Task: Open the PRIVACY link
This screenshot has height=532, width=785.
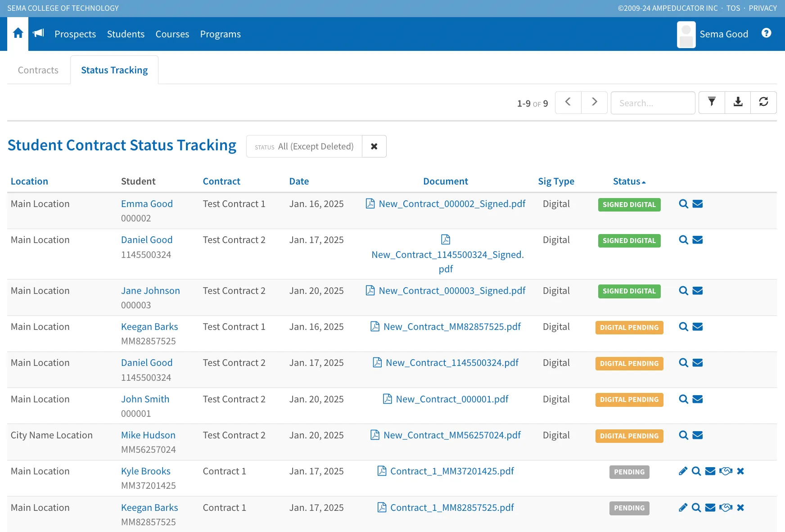Action: click(x=762, y=8)
